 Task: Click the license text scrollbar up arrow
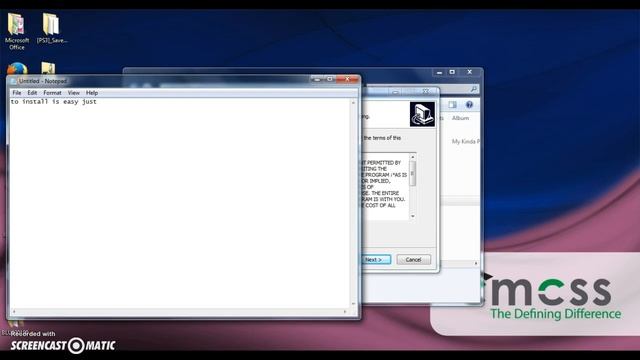[413, 157]
